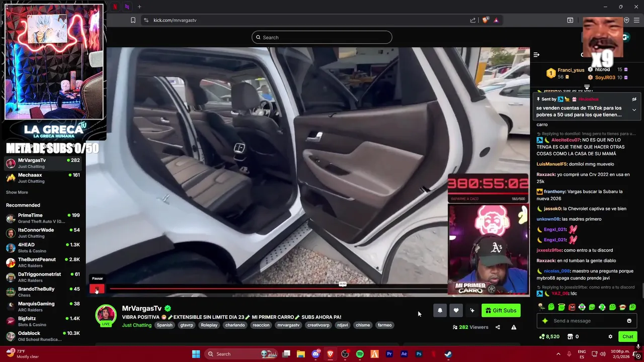
Task: Click the Brave Rewards triangle icon
Action: point(496,20)
